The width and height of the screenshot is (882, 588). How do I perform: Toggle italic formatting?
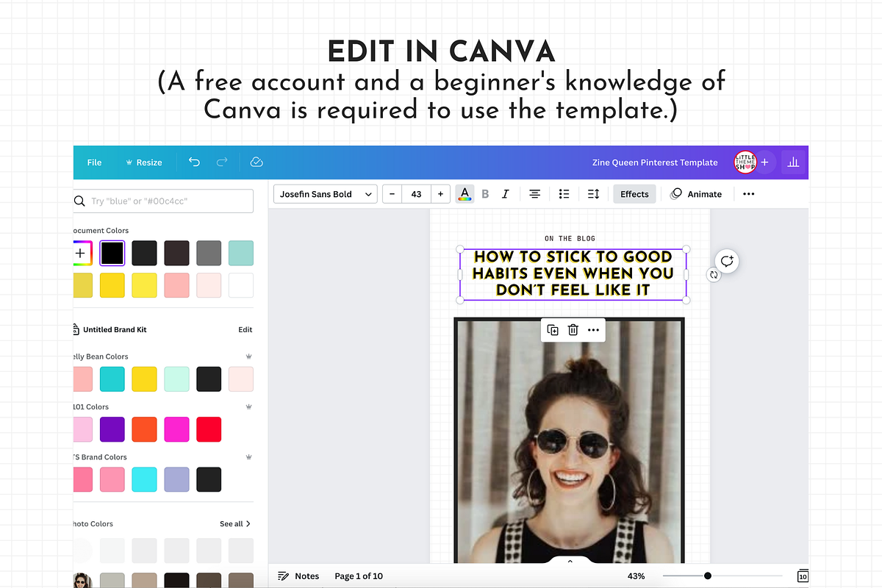coord(505,194)
